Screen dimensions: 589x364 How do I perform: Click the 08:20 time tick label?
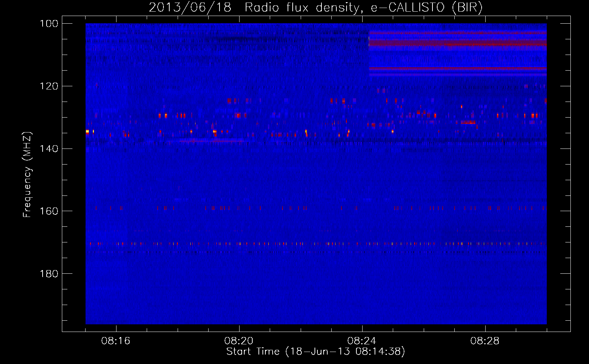pyautogui.click(x=239, y=341)
